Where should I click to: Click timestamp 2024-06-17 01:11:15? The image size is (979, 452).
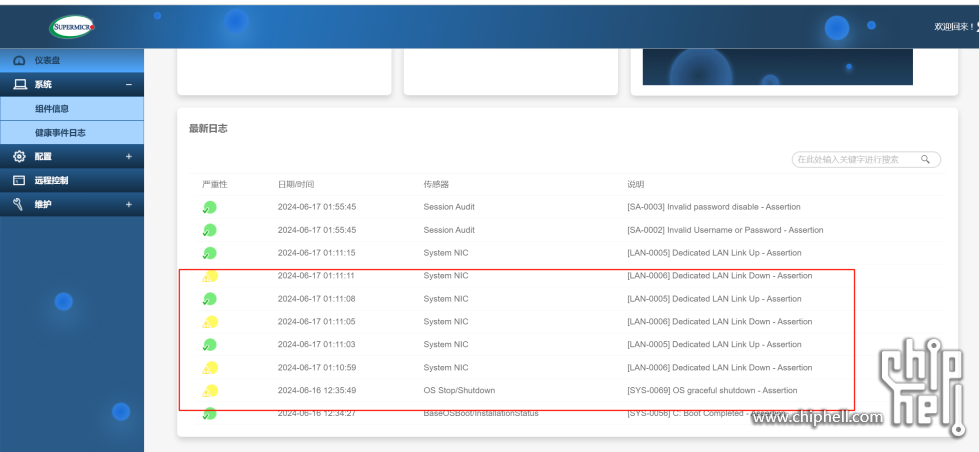pos(317,253)
